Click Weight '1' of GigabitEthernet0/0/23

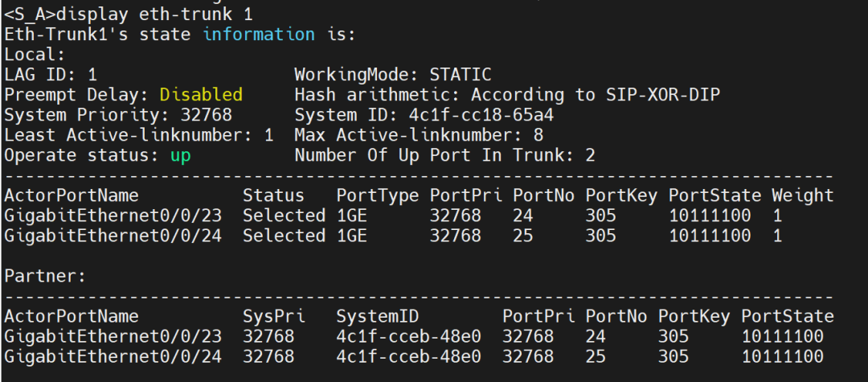[x=777, y=216]
